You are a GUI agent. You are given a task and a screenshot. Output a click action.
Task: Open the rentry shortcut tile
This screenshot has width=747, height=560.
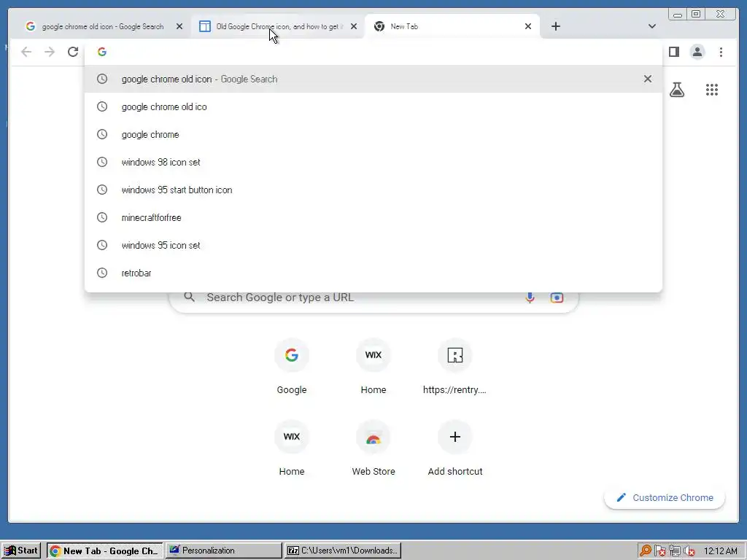455,367
